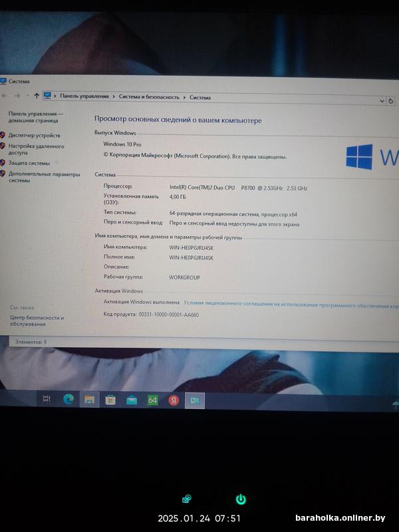399x532 pixels.
Task: Click the product code 00331-10000-00001-AA660
Action: 169,315
